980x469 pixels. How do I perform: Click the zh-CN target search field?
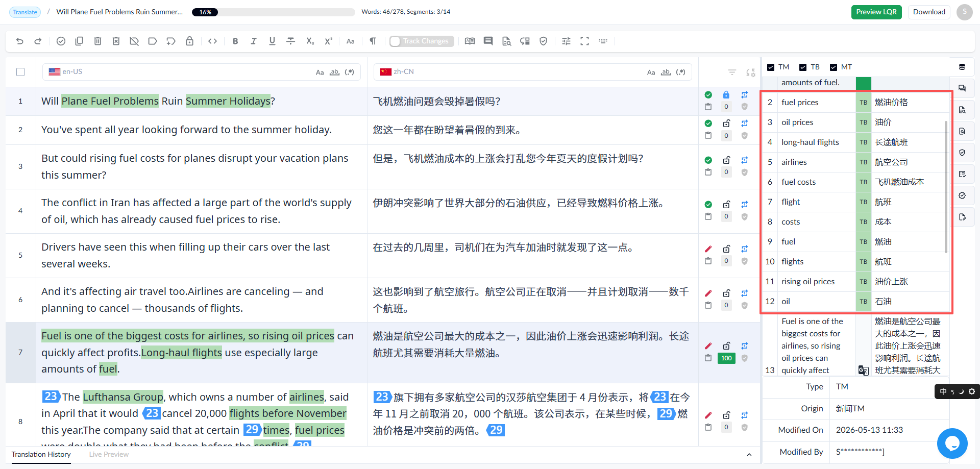pos(533,72)
